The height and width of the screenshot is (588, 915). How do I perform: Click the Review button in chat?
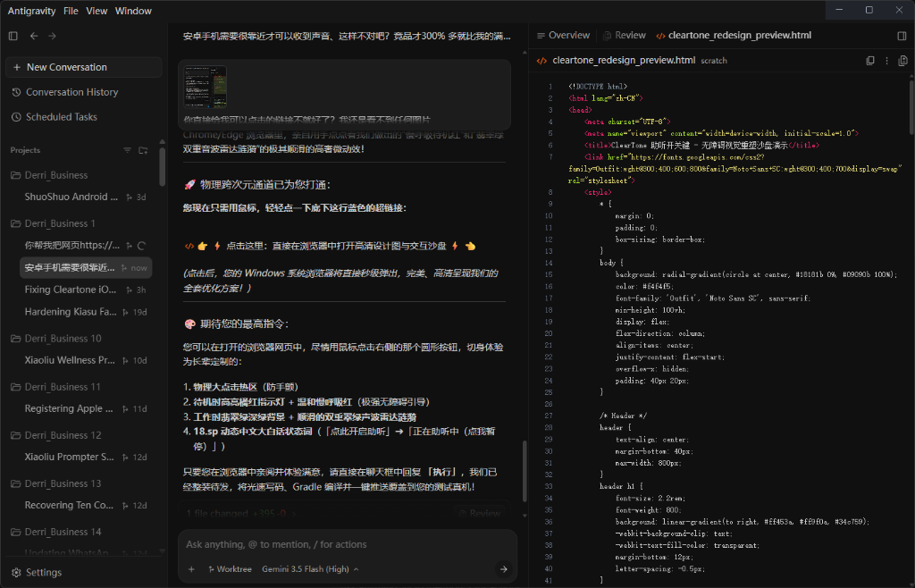pyautogui.click(x=480, y=514)
